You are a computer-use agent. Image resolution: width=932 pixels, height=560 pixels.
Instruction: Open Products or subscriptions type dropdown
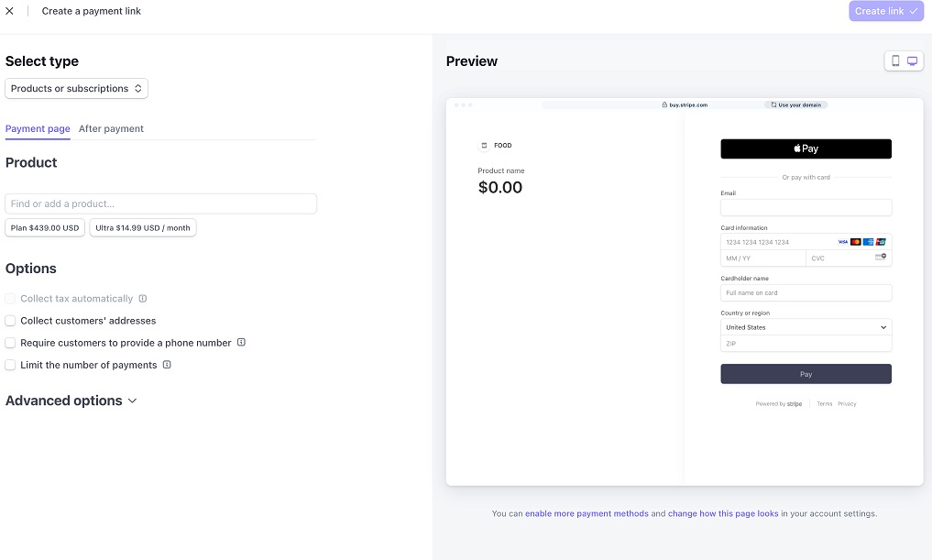pyautogui.click(x=77, y=89)
